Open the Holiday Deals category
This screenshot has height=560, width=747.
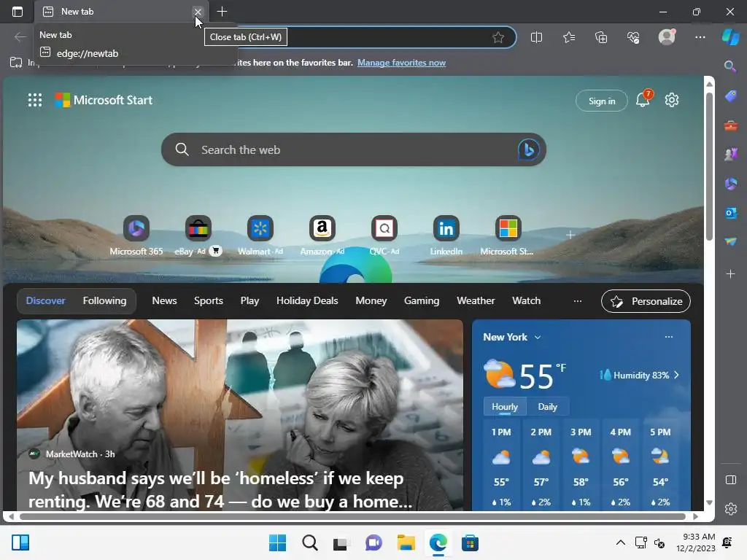click(x=307, y=300)
